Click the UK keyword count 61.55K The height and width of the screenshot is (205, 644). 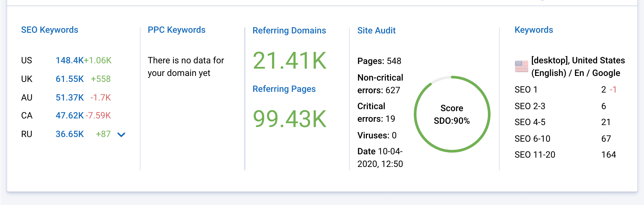click(69, 79)
